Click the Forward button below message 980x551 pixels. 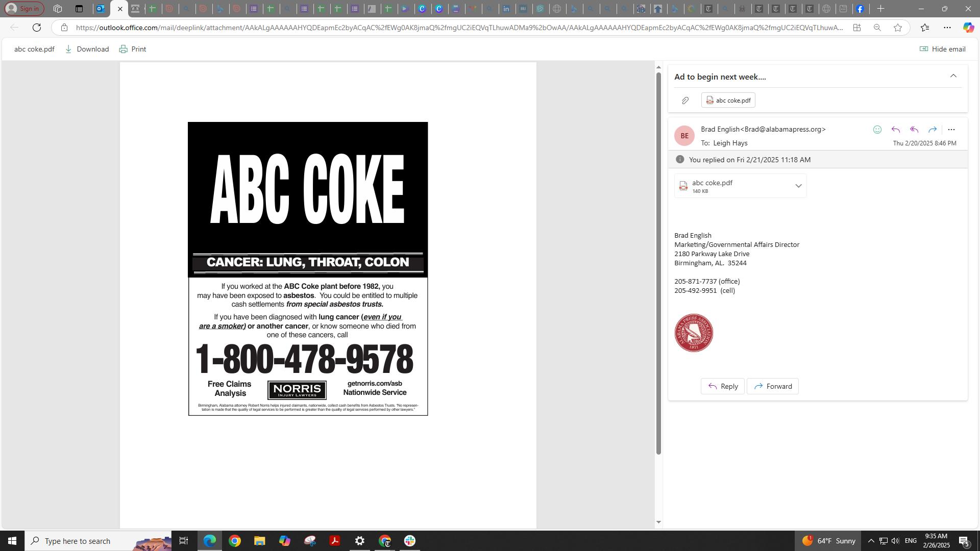pos(772,386)
